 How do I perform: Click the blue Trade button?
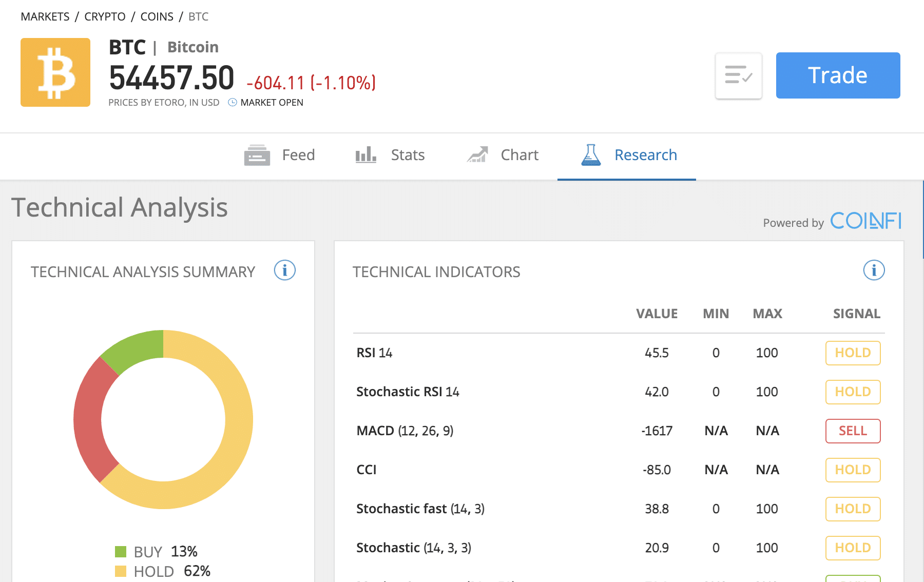coord(838,75)
